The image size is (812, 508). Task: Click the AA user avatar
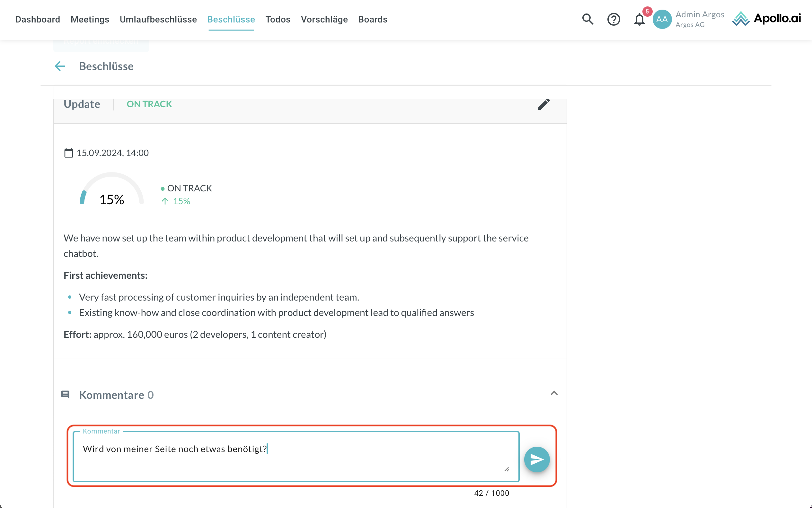pos(662,19)
